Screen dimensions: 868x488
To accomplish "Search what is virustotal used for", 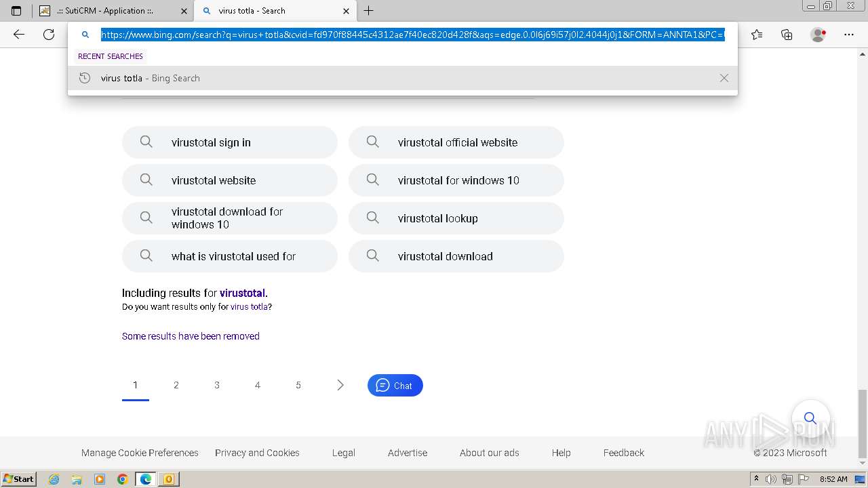I will pos(230,256).
